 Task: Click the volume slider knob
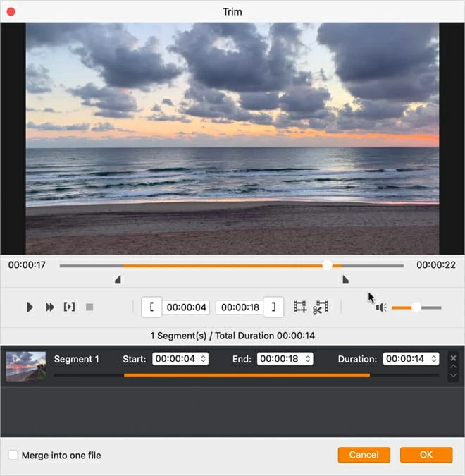416,307
